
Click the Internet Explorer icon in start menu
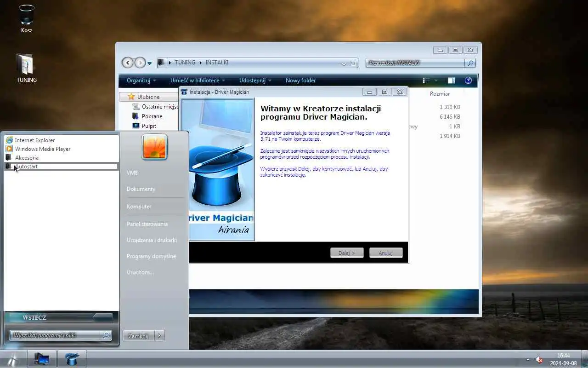point(9,140)
